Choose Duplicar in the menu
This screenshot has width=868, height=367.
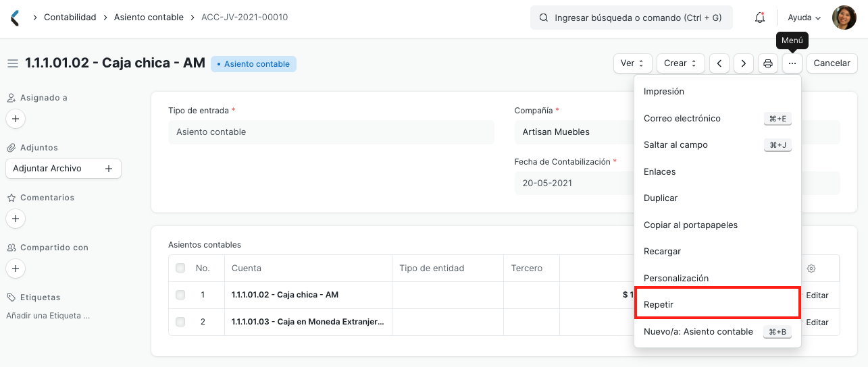[x=717, y=198]
